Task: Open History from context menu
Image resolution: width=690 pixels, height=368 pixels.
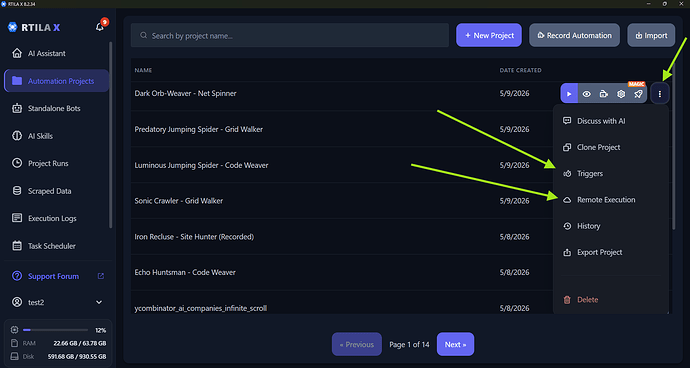Action: (x=611, y=226)
